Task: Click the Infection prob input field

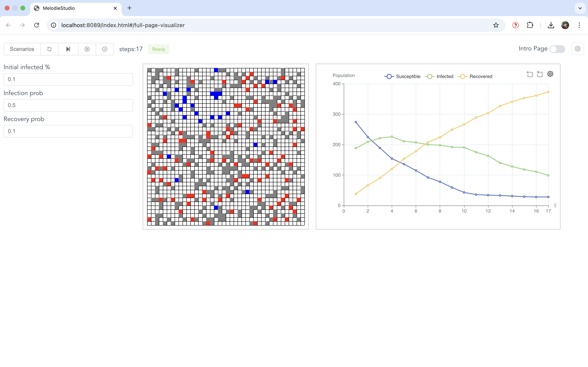Action: pos(68,105)
